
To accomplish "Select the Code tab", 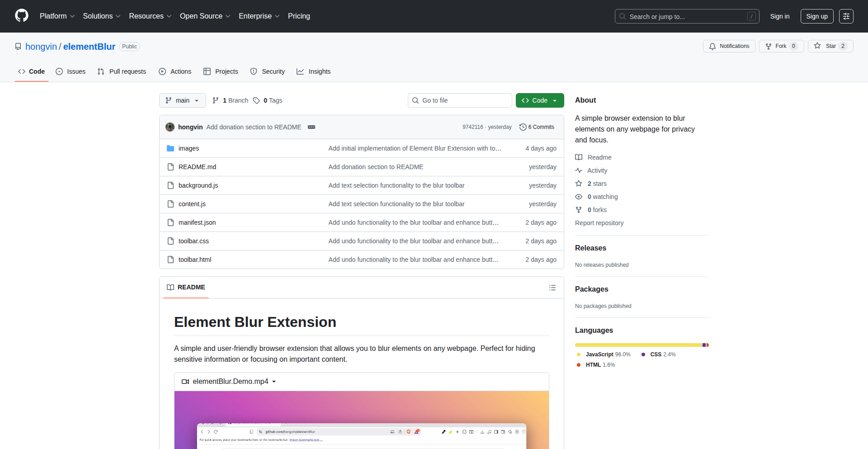I will 32,71.
